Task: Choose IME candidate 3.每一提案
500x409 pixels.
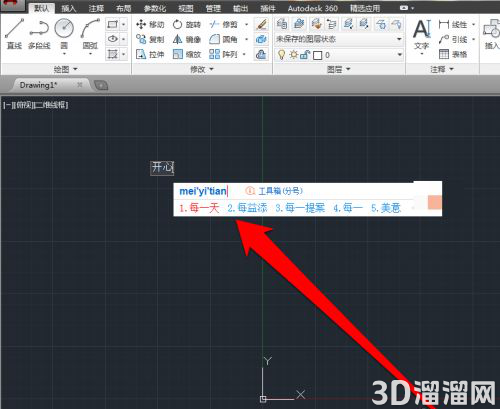Action: (x=300, y=208)
